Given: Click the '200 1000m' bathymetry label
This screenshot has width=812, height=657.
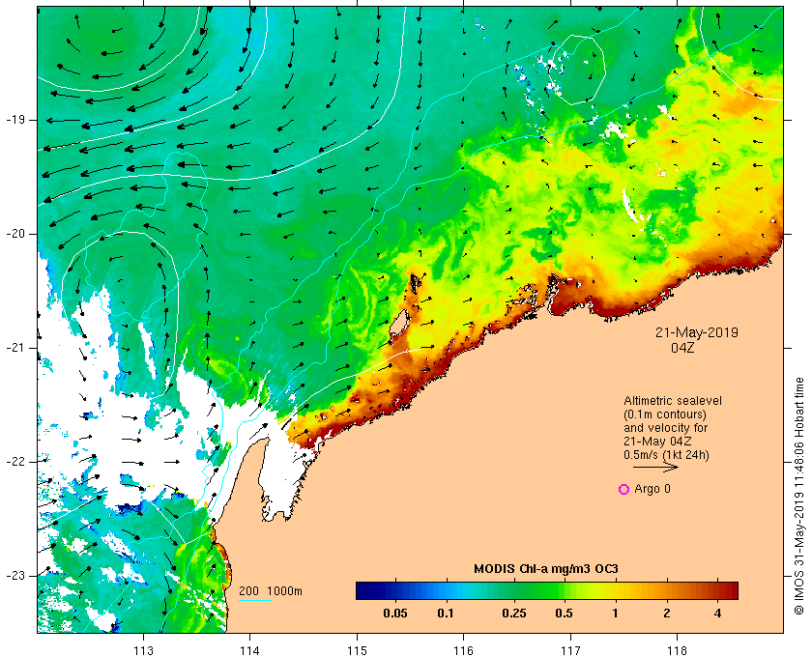Looking at the screenshot, I should pyautogui.click(x=271, y=591).
